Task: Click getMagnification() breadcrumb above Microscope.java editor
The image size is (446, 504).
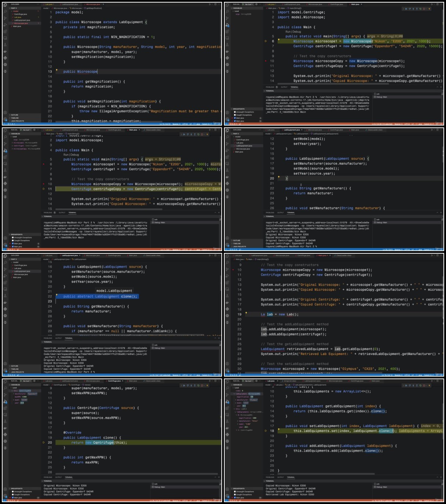Action: pyautogui.click(x=94, y=8)
